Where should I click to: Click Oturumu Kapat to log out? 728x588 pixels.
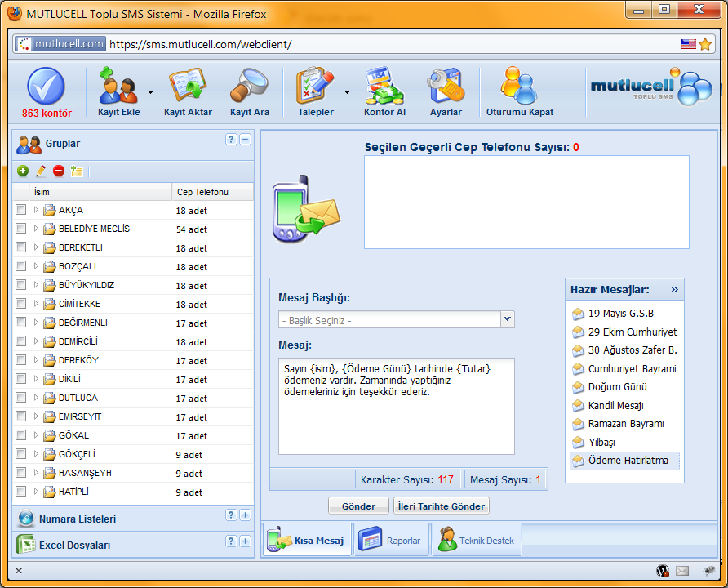(x=520, y=91)
